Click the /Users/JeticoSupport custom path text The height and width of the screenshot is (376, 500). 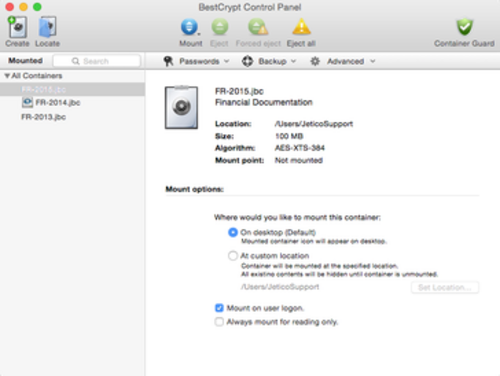tap(280, 287)
